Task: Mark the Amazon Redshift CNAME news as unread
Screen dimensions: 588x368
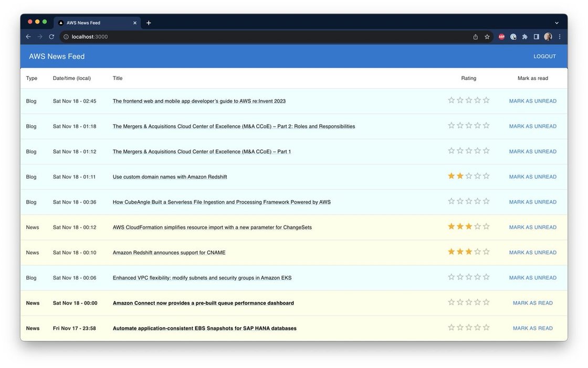Action: pyautogui.click(x=532, y=253)
